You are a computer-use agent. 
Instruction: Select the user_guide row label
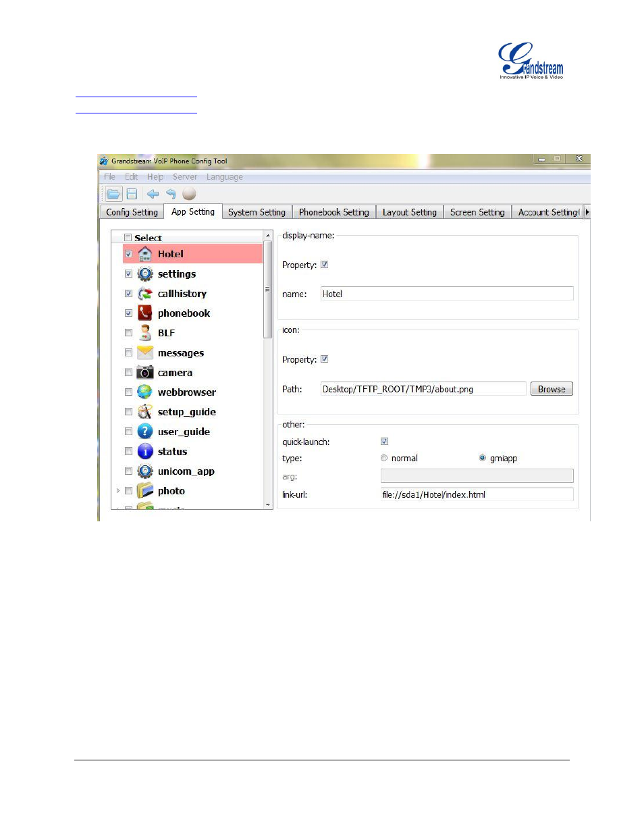(x=184, y=432)
